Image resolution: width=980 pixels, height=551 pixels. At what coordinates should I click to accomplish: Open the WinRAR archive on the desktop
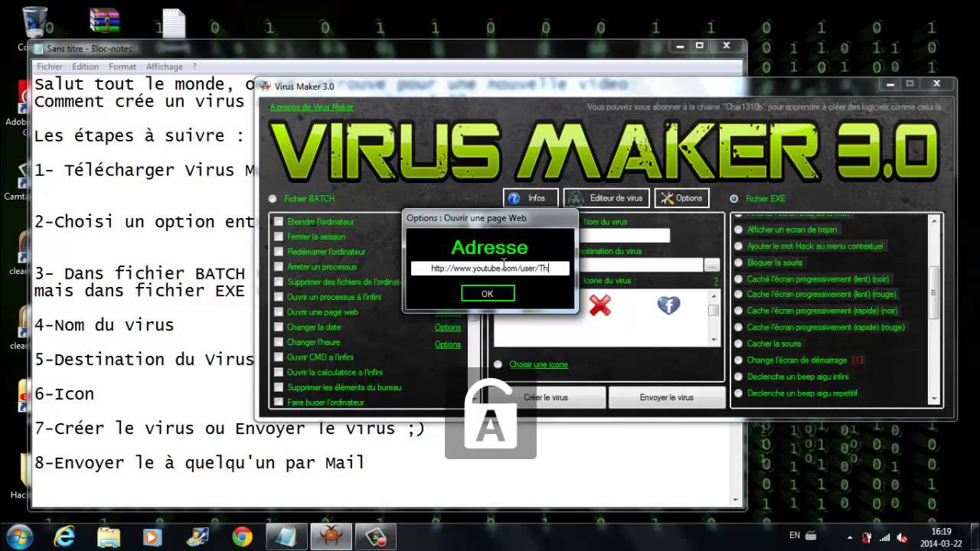coord(103,21)
